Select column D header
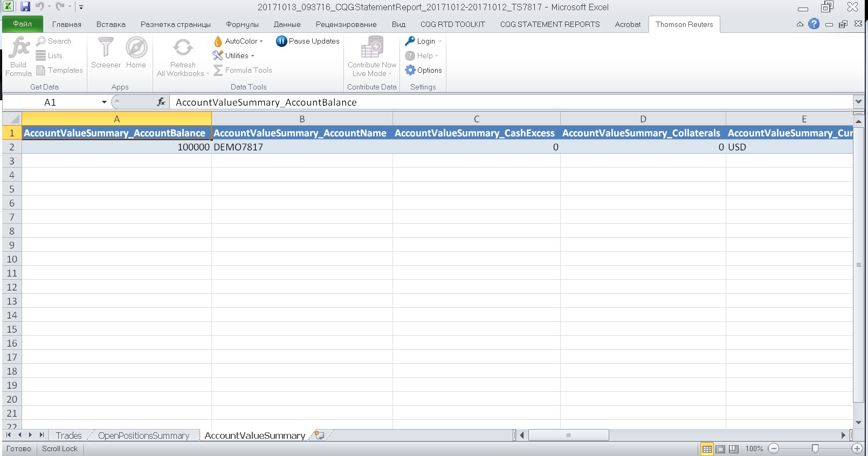 click(x=643, y=119)
